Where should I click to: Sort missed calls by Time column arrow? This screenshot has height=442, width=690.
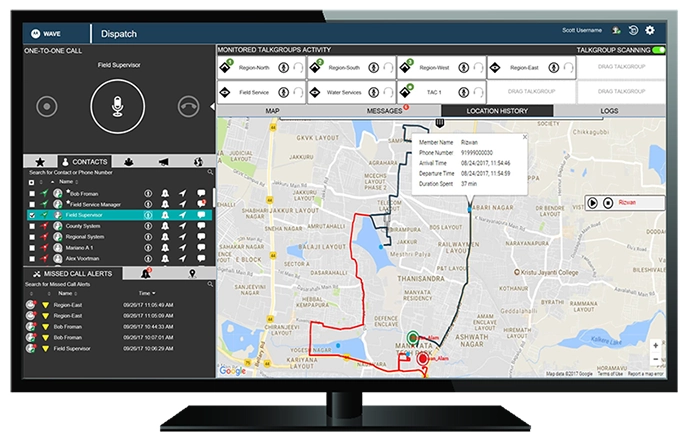(x=152, y=294)
